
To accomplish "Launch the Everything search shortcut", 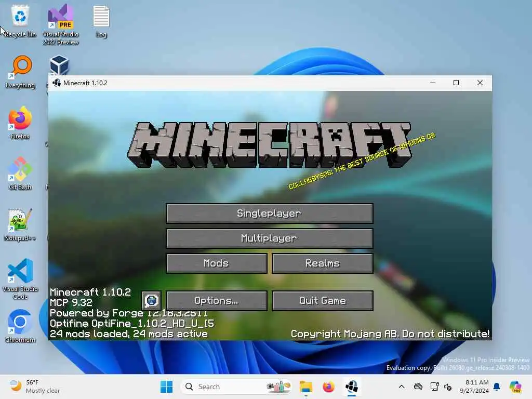I will point(20,72).
